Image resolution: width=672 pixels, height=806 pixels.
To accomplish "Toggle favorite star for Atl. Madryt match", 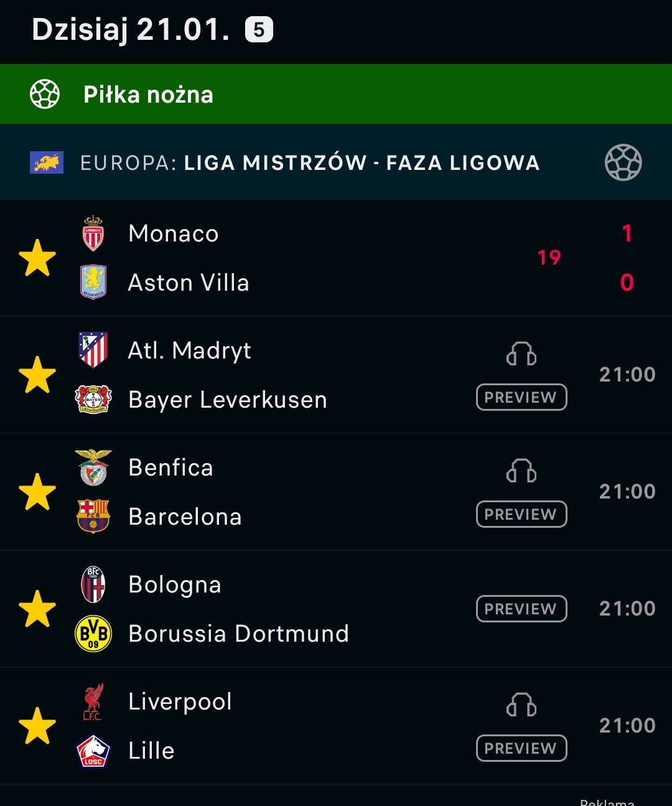I will coord(37,375).
